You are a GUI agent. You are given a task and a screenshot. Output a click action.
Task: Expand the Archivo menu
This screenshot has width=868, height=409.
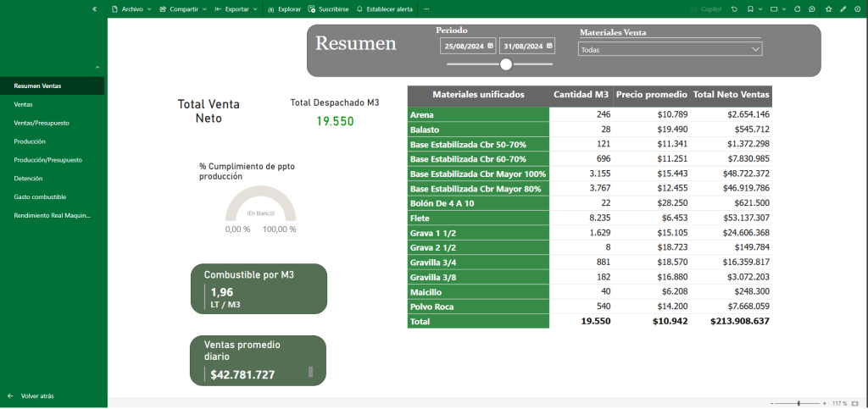click(131, 8)
